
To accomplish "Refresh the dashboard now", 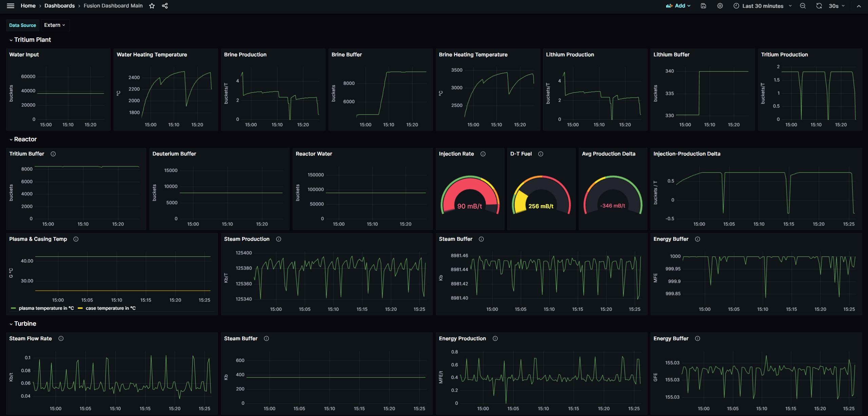I will [819, 6].
